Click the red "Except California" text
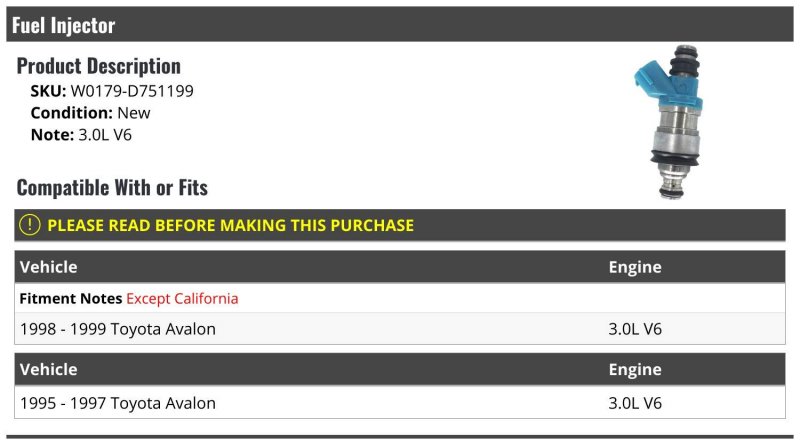 [182, 298]
